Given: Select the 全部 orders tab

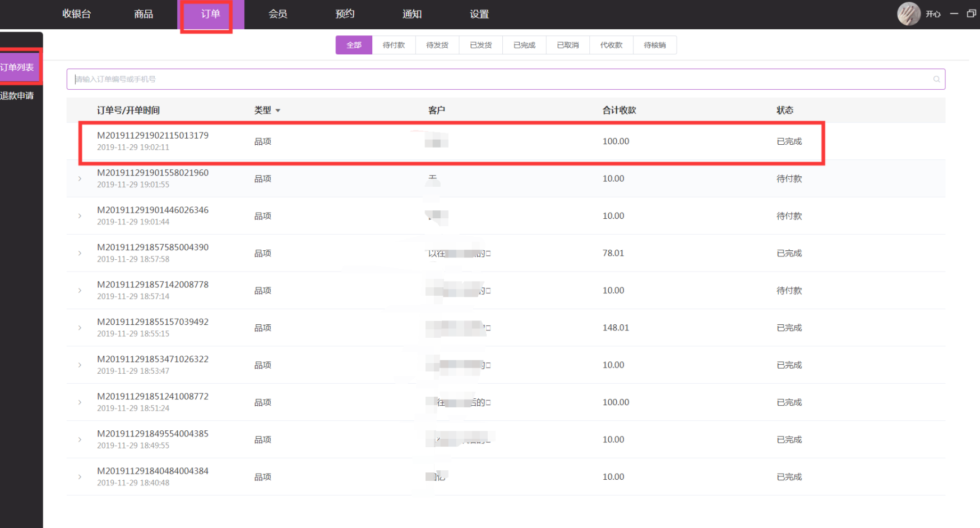Looking at the screenshot, I should [x=354, y=45].
